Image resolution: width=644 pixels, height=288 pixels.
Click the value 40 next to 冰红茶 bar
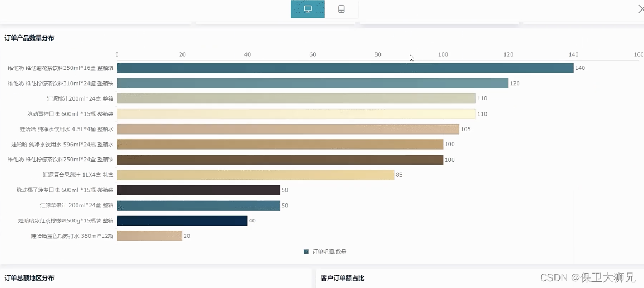coord(252,221)
